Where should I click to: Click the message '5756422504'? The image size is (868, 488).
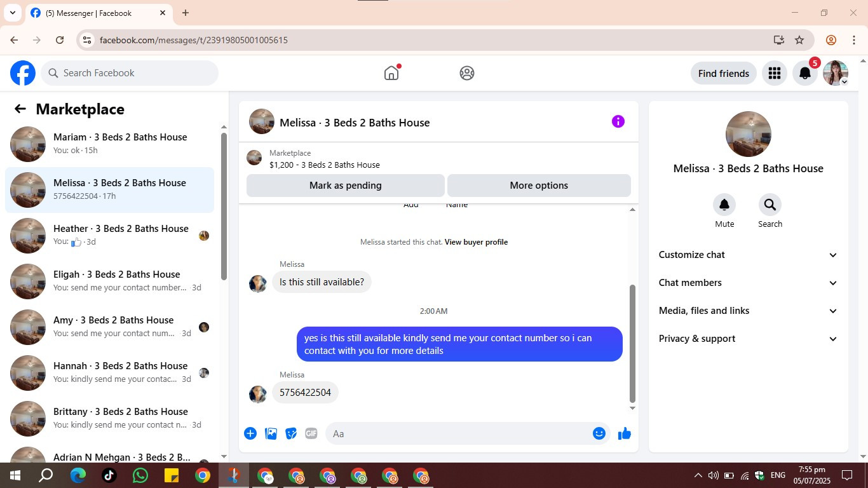[306, 393]
